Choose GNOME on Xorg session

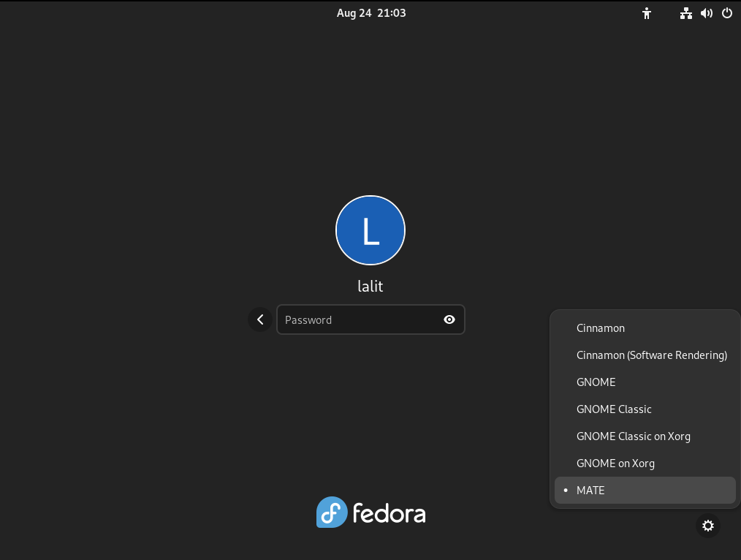tap(616, 463)
